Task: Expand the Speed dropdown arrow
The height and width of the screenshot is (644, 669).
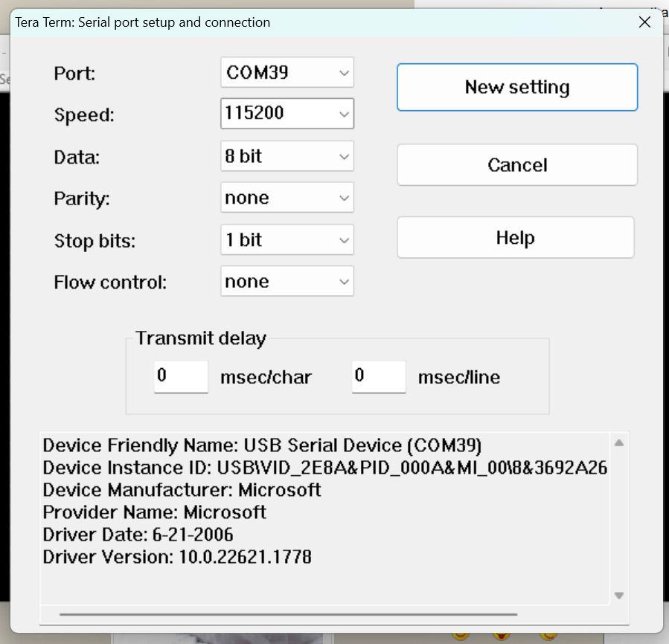Action: tap(344, 115)
